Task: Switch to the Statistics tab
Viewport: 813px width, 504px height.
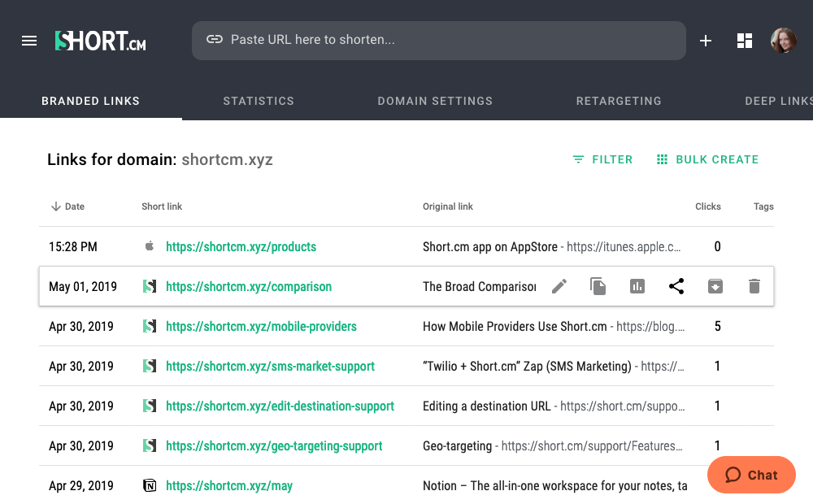Action: click(259, 101)
